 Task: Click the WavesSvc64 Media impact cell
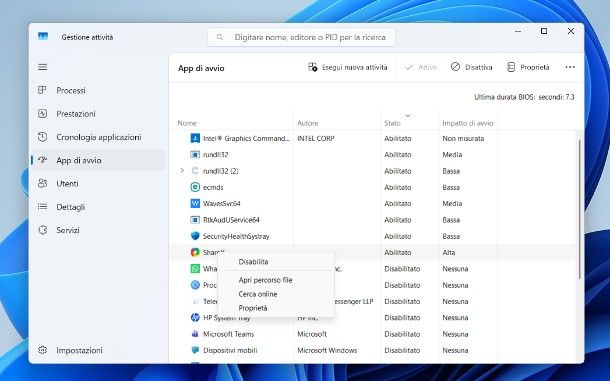point(452,204)
